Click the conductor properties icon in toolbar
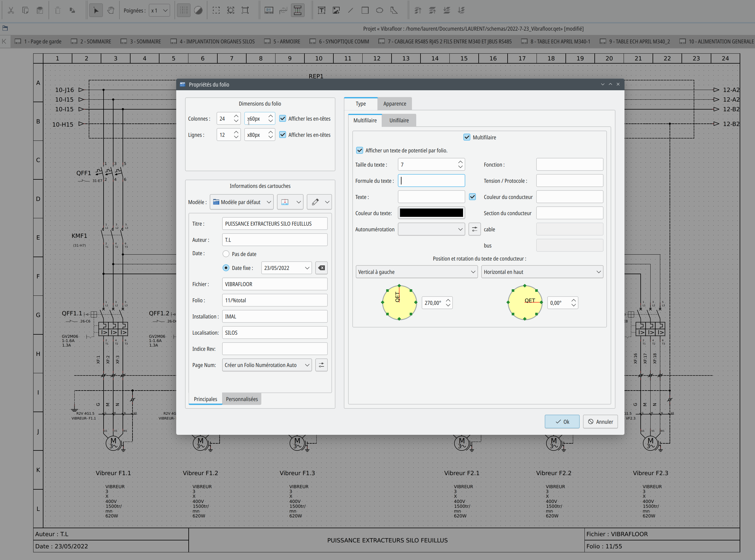The image size is (755, 560). (298, 10)
